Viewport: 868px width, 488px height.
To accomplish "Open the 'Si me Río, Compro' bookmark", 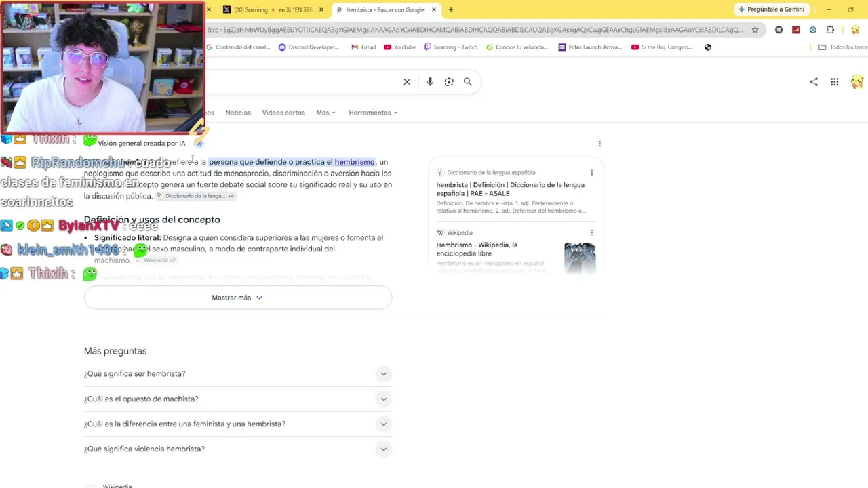I will pos(662,47).
